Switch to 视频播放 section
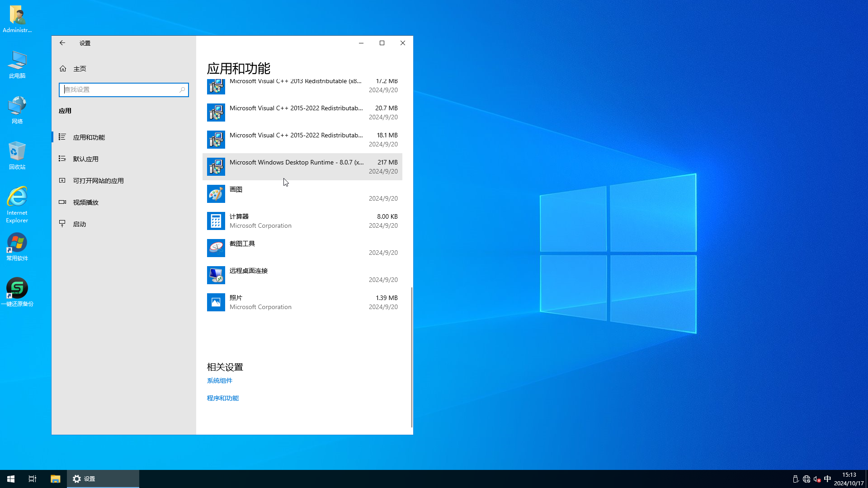 coord(124,202)
